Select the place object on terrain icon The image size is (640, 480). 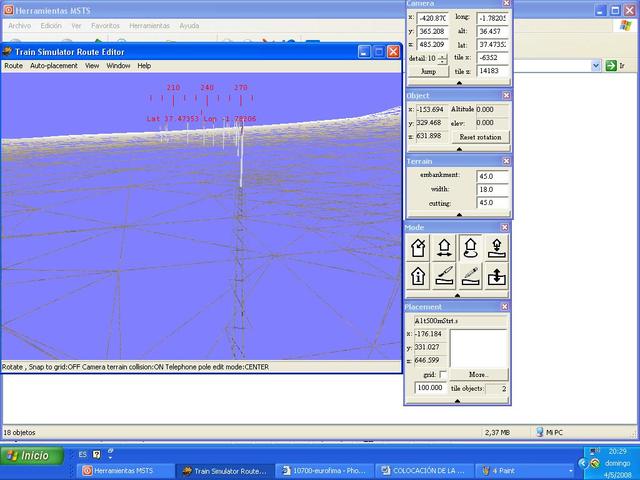497,247
